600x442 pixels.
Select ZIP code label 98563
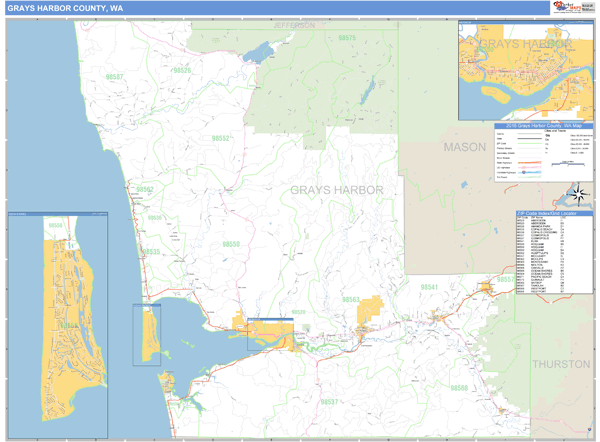[x=351, y=300]
